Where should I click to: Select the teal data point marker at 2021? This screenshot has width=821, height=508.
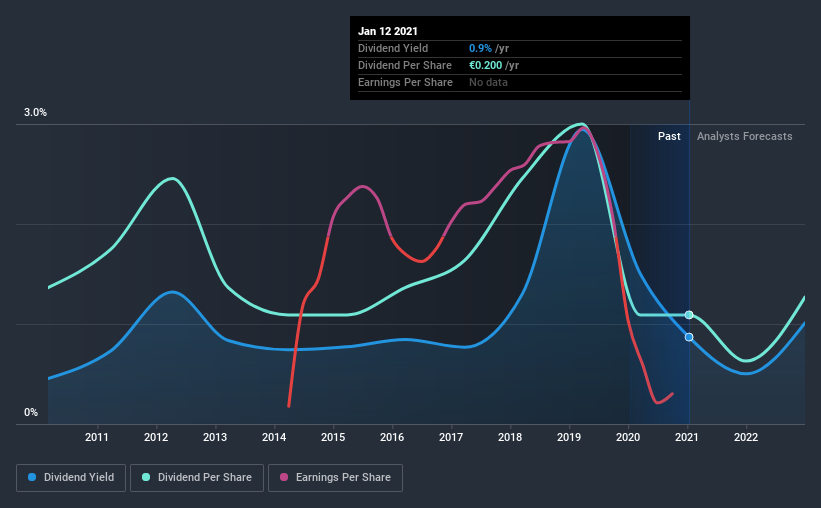(689, 315)
